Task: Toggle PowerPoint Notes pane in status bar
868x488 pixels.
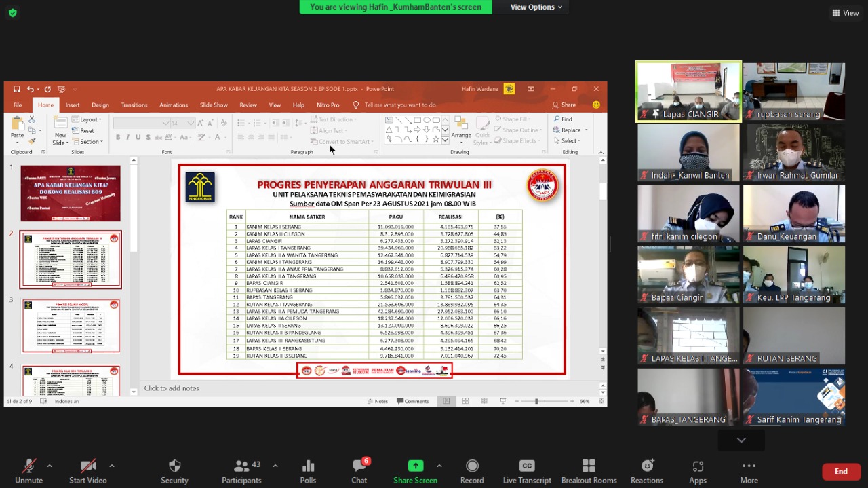Action: click(x=377, y=401)
